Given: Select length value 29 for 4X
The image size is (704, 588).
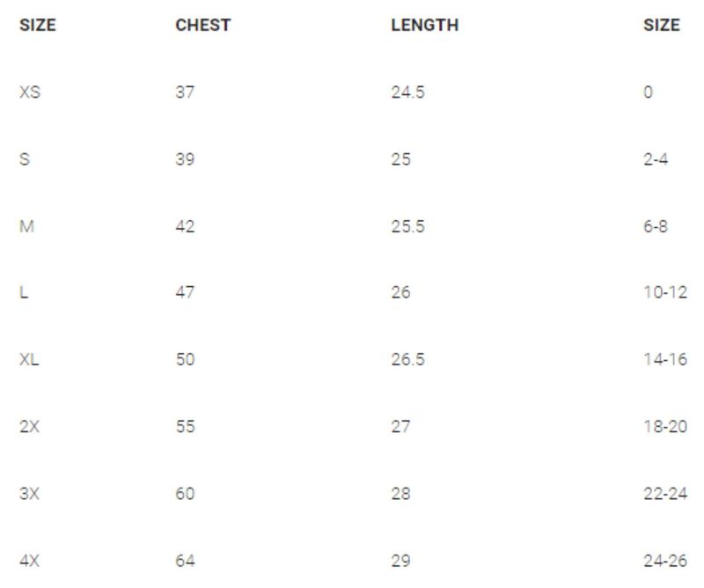Looking at the screenshot, I should coord(400,561).
